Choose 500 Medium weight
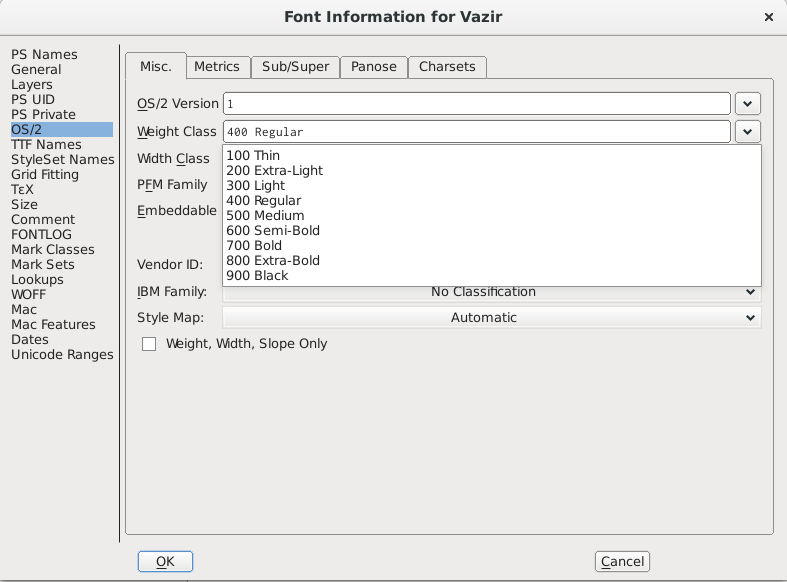787x582 pixels. click(x=492, y=216)
